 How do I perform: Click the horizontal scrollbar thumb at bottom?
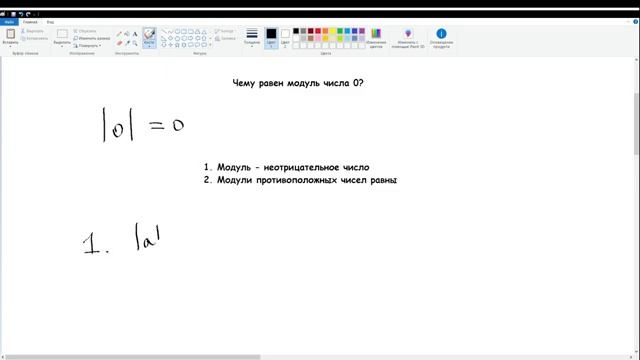click(x=133, y=357)
